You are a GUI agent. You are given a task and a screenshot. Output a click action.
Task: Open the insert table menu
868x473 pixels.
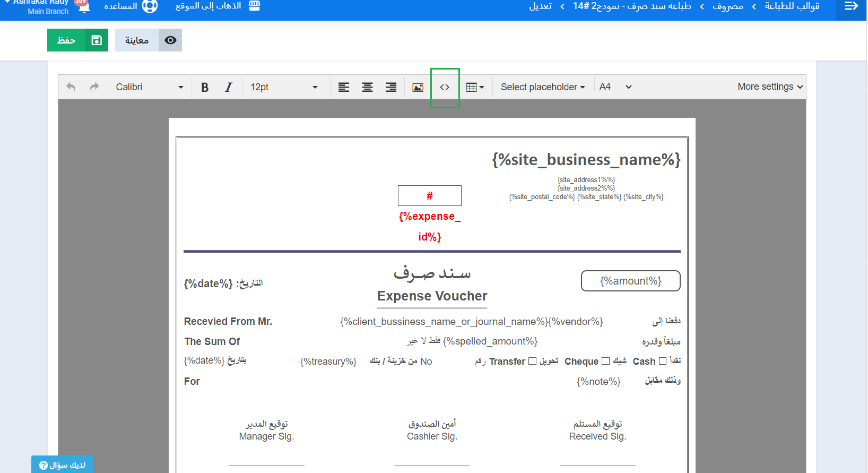[474, 87]
